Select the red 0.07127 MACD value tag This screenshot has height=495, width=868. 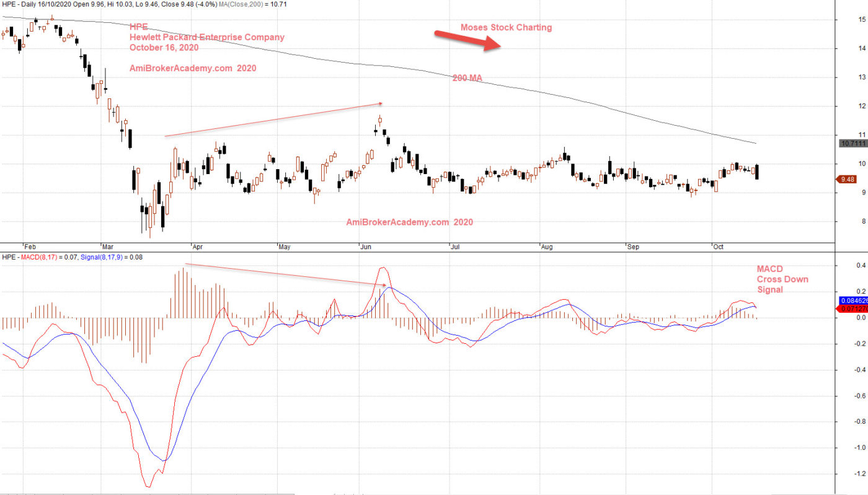click(853, 308)
